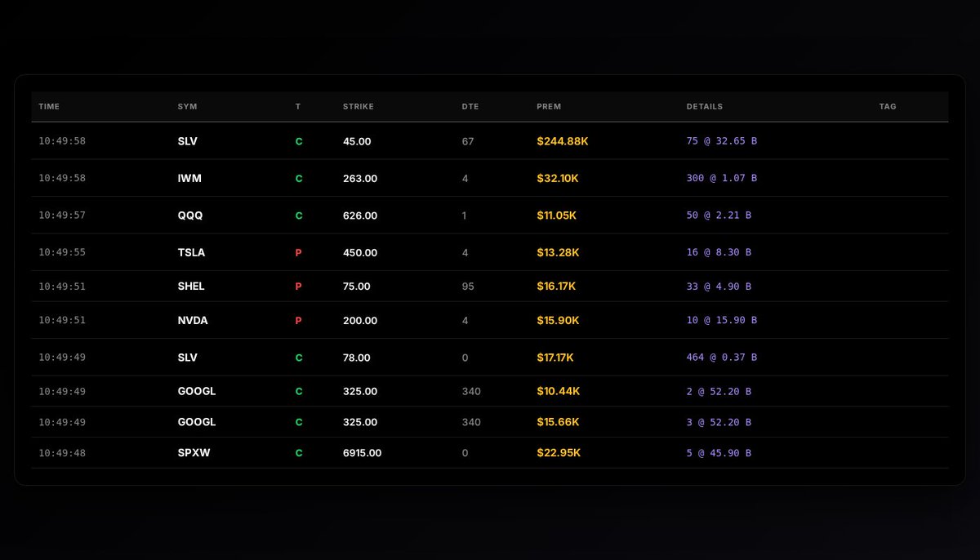Click the $17.17K premium value
Screen dimensions: 980x560
pyautogui.click(x=555, y=358)
